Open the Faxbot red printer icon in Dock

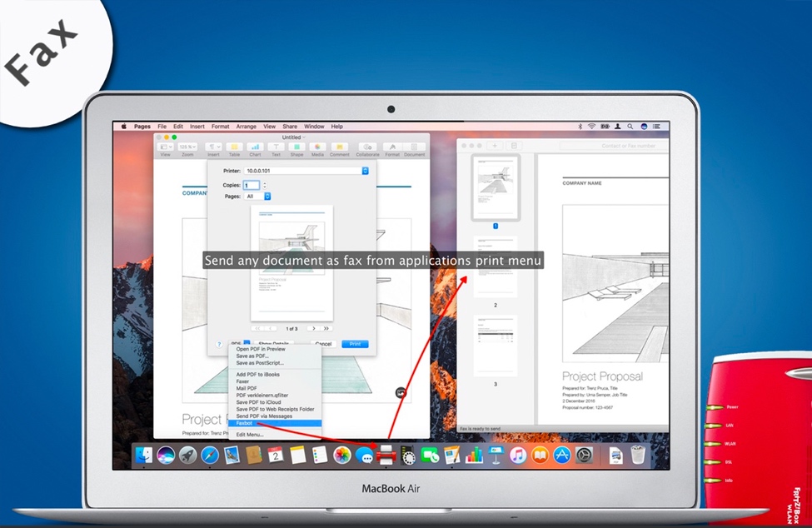coord(386,455)
